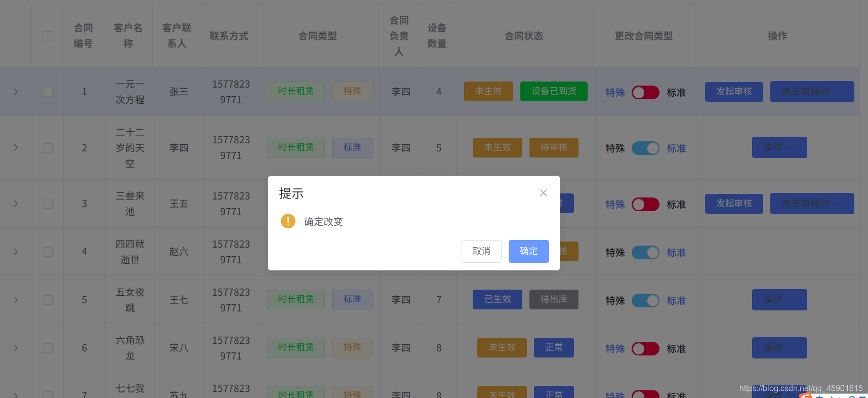Toggle the contract type switch for row 6
Image resolution: width=868 pixels, height=398 pixels.
tap(645, 348)
